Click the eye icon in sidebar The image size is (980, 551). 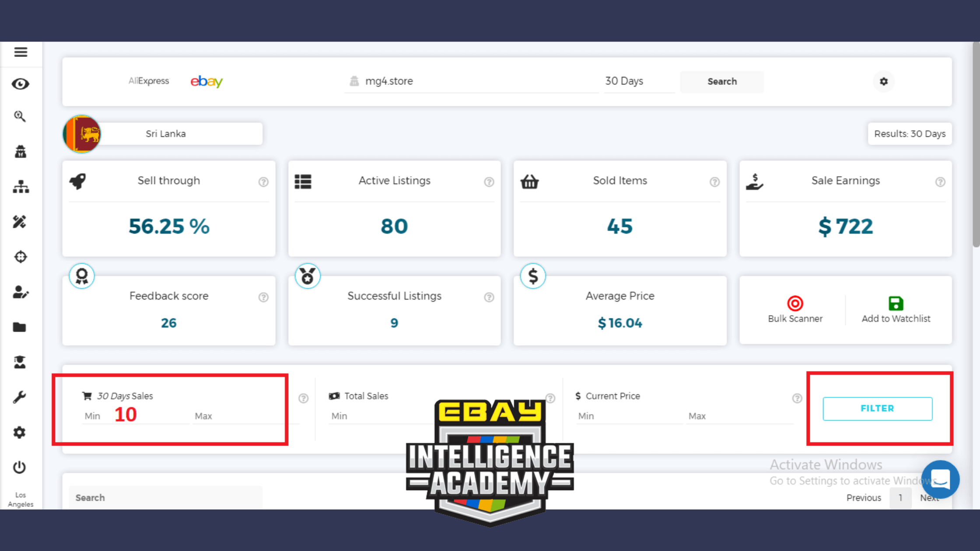(x=21, y=84)
